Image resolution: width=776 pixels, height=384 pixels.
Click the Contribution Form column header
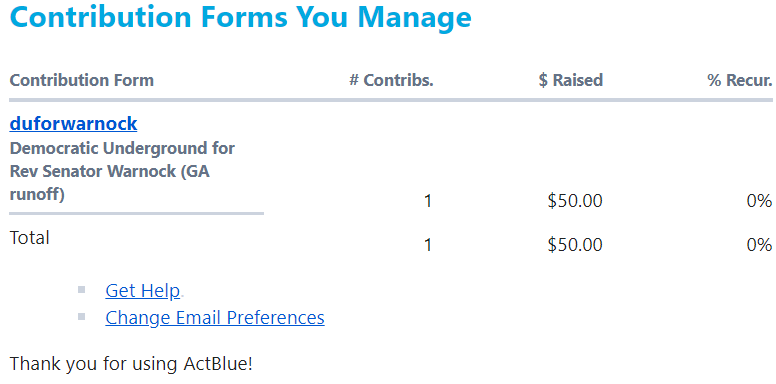(82, 80)
